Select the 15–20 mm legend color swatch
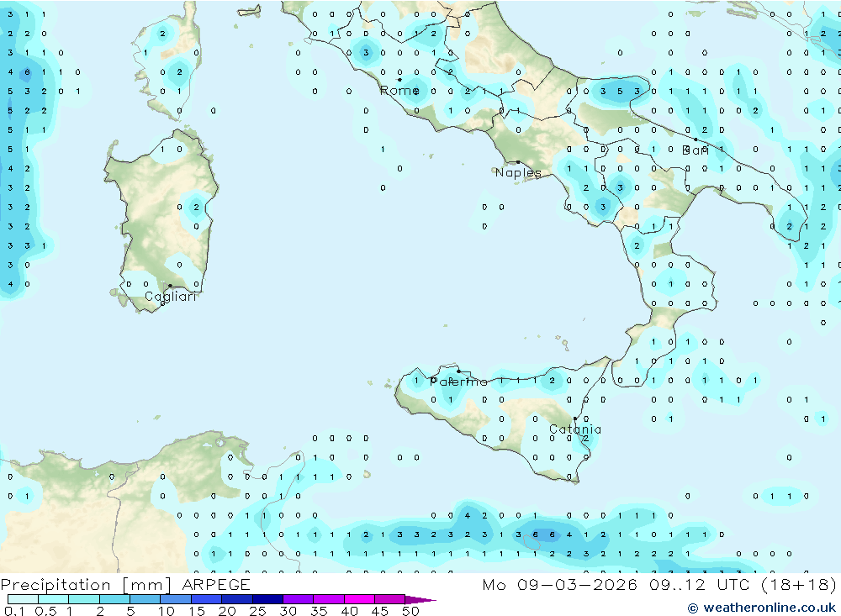Screen dimensions: 841x616 tap(206, 599)
